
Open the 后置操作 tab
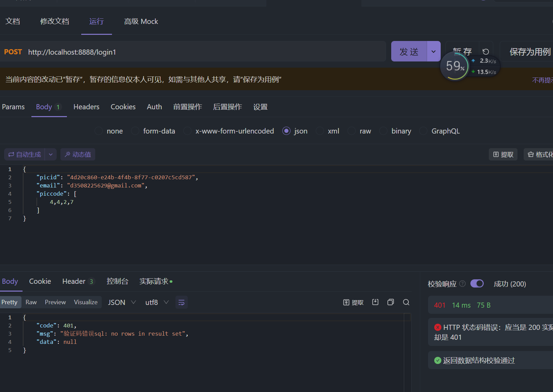coord(227,107)
